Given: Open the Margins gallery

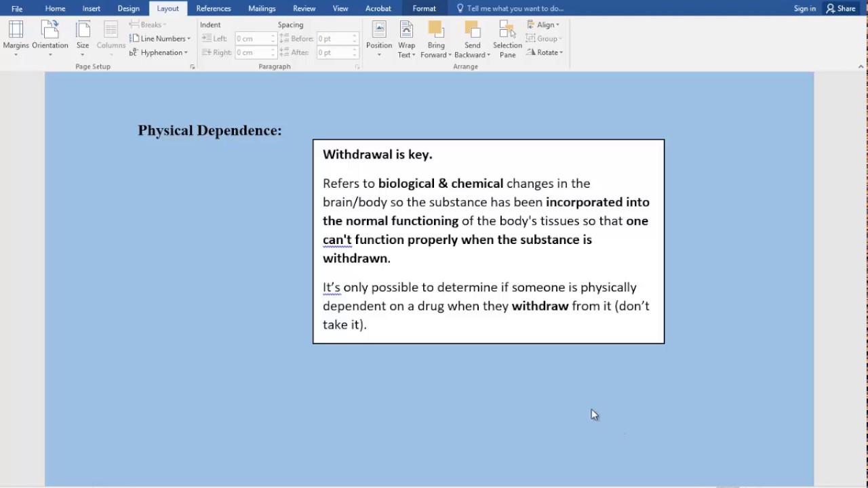Looking at the screenshot, I should click(x=16, y=39).
